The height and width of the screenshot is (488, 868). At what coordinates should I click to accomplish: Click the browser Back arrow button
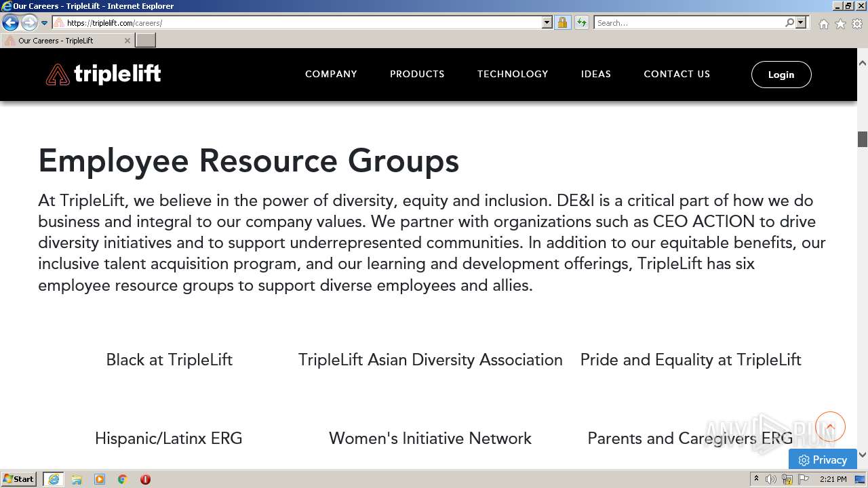[10, 22]
